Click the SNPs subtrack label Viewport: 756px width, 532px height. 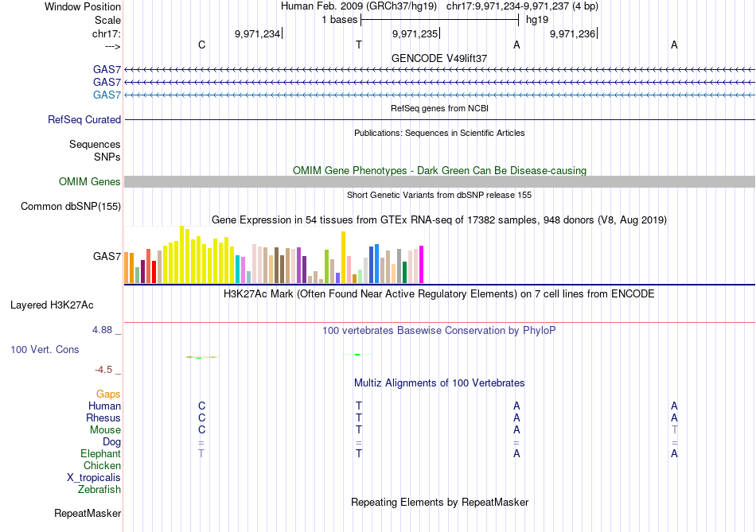coord(107,157)
